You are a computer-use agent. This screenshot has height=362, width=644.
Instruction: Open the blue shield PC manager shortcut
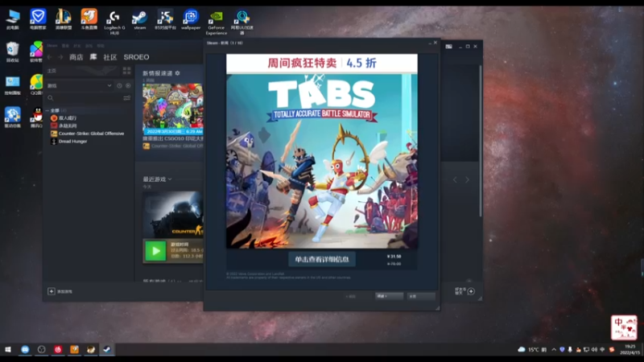pos(38,19)
